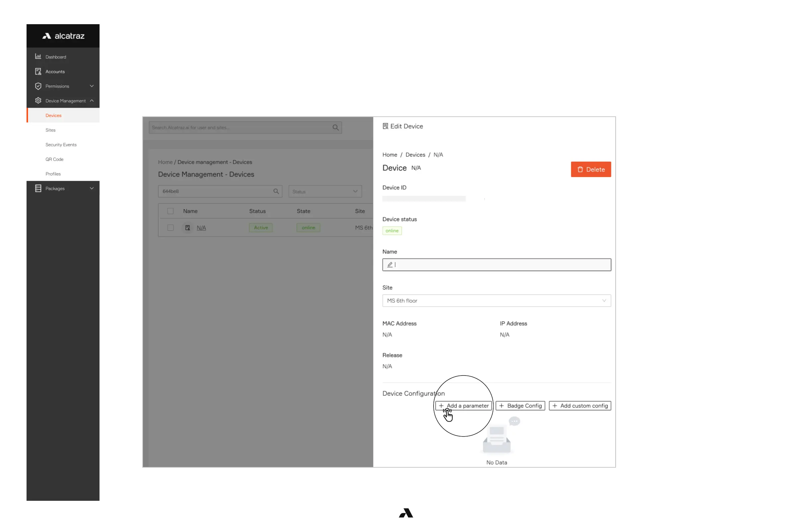812x525 pixels.
Task: Open the Sites menu item
Action: coord(50,130)
